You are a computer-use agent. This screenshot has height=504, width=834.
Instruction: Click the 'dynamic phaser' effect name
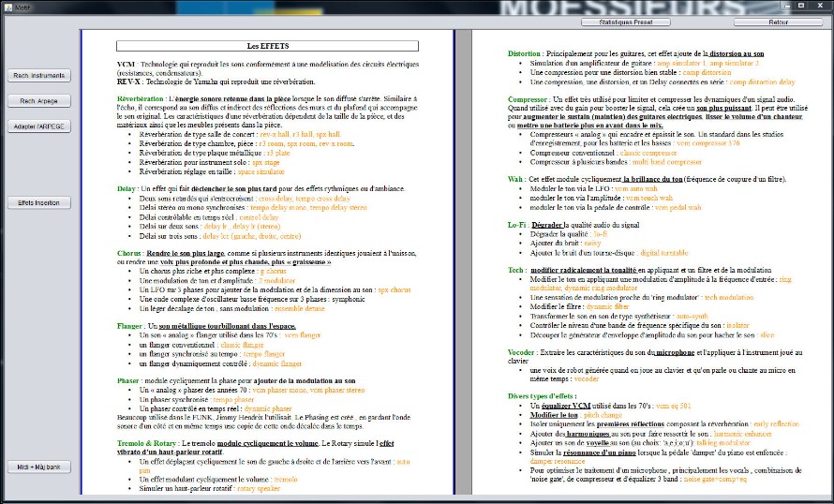click(x=268, y=408)
